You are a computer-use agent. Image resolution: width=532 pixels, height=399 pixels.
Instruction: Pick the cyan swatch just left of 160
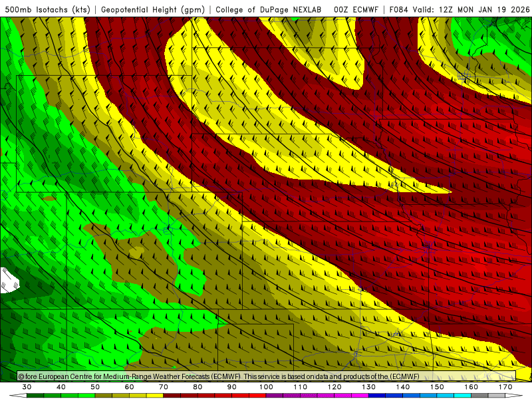click(463, 396)
